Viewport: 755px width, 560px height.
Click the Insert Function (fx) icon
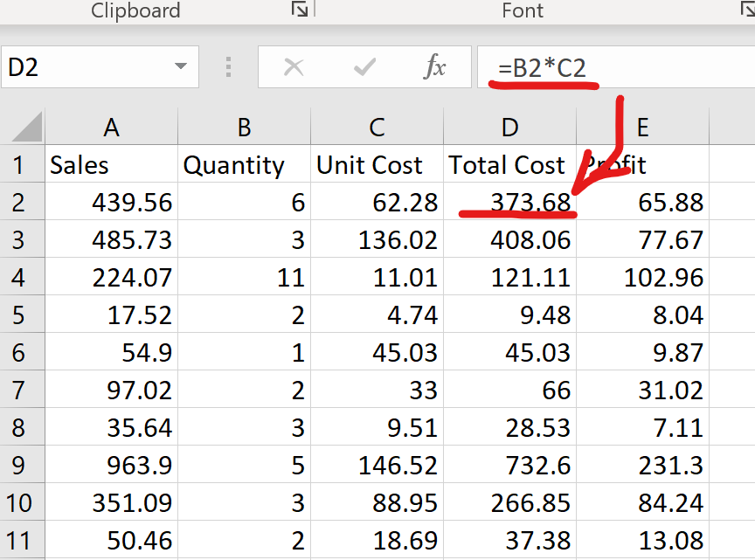(x=436, y=68)
